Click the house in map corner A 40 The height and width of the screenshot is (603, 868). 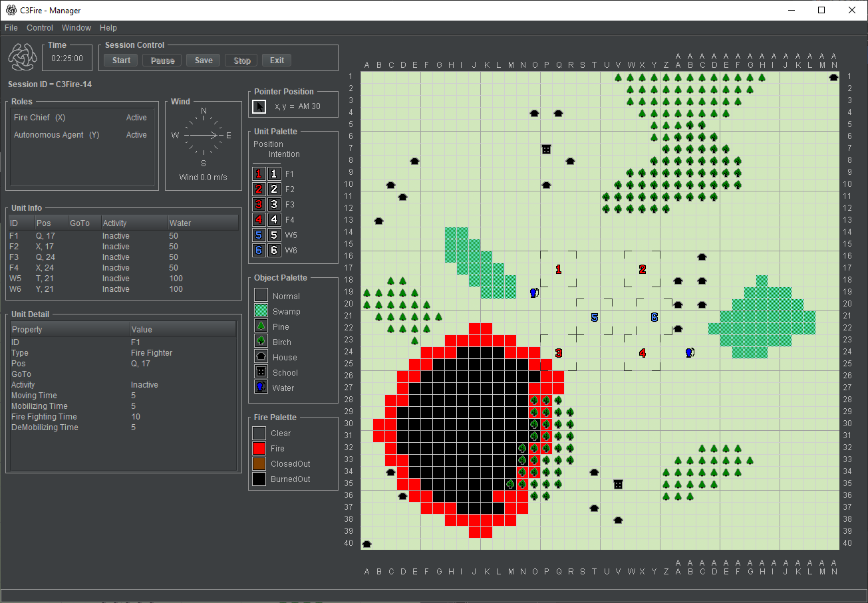coord(366,544)
